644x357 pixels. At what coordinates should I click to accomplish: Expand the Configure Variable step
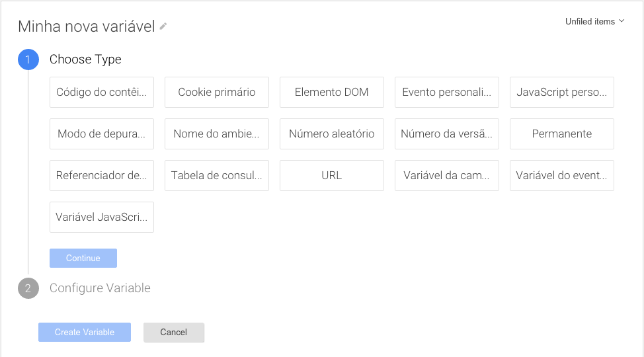coord(100,288)
